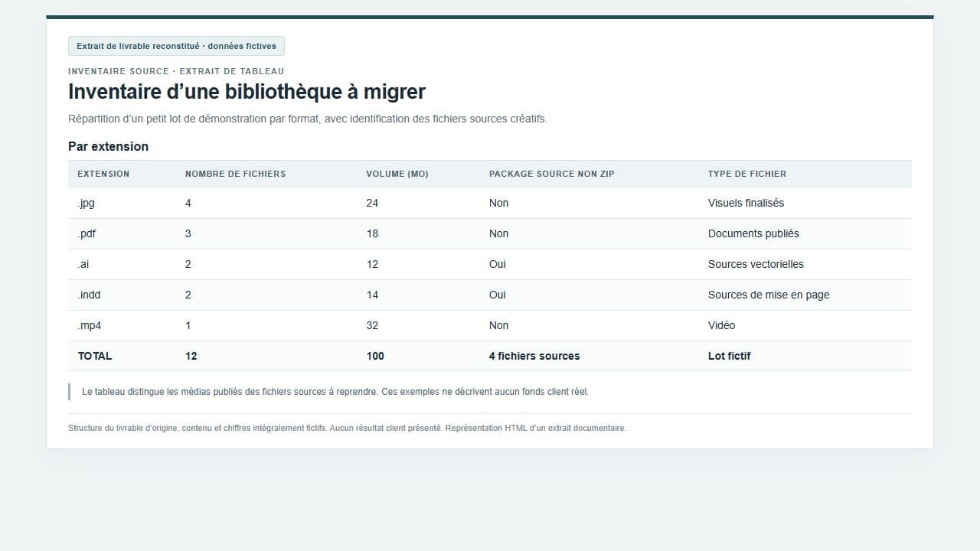Click the 'Extrait de livrable reconstitué' badge
This screenshot has height=551, width=980.
click(176, 46)
